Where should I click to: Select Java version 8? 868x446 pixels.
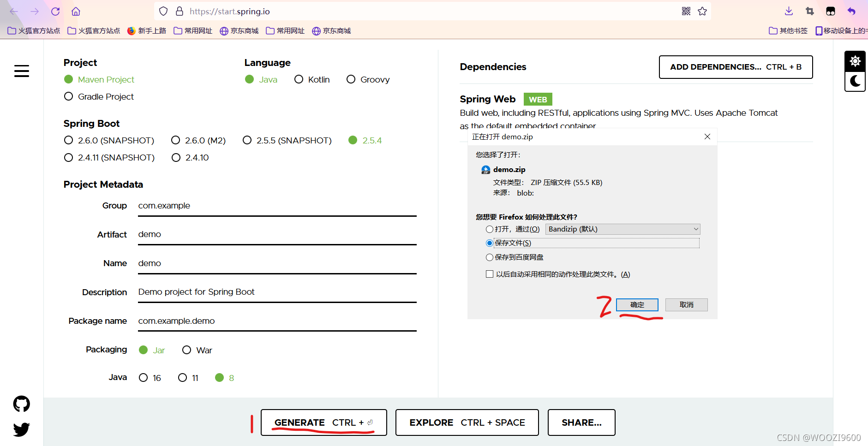pyautogui.click(x=225, y=378)
